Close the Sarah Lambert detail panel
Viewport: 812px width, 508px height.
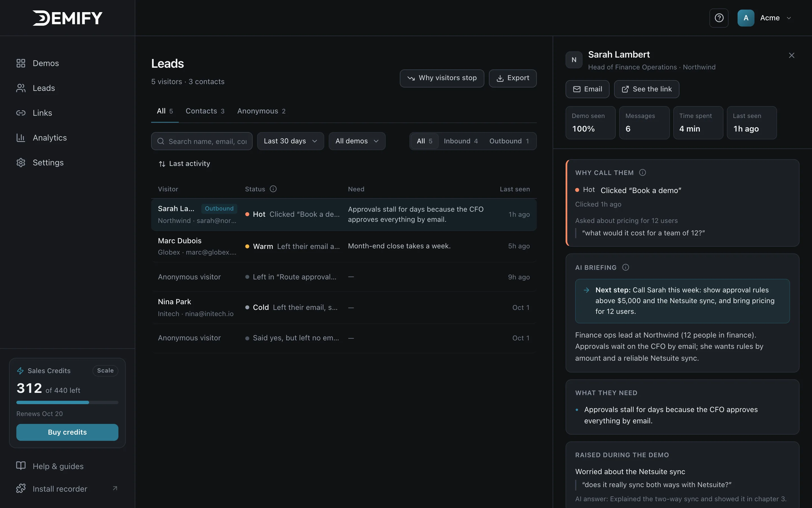point(791,55)
